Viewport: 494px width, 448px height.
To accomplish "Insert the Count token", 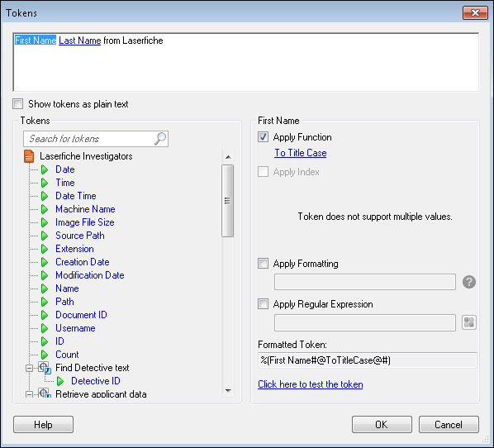I will coord(67,355).
